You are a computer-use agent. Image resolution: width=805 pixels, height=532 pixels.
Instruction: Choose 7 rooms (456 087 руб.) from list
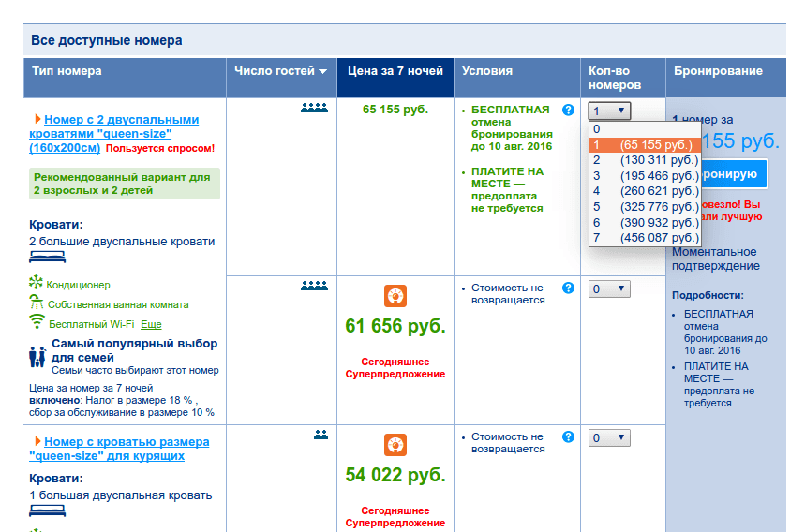pos(645,239)
